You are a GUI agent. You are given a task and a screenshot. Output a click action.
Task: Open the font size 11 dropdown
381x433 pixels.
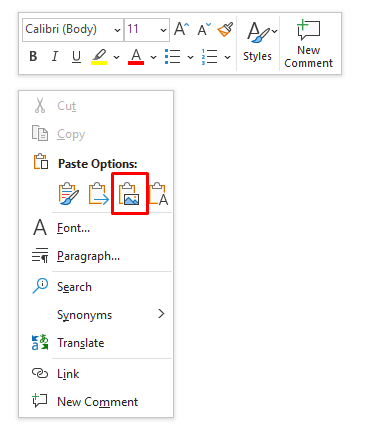point(147,30)
